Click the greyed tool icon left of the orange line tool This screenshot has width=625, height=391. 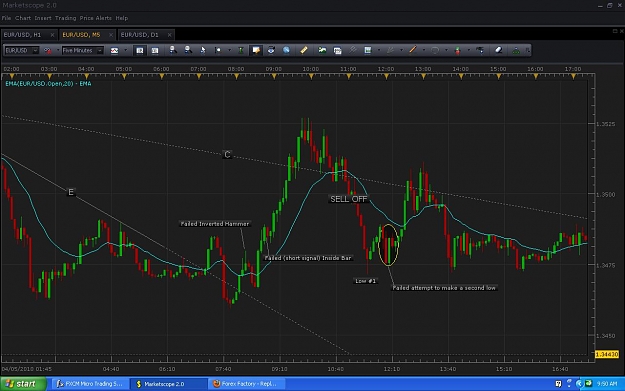pos(390,50)
